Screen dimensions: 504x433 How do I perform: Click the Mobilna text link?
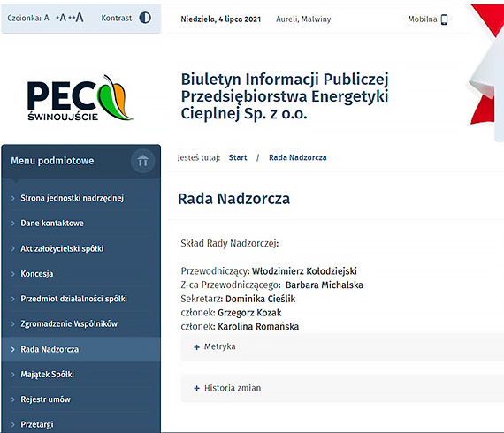tap(423, 19)
